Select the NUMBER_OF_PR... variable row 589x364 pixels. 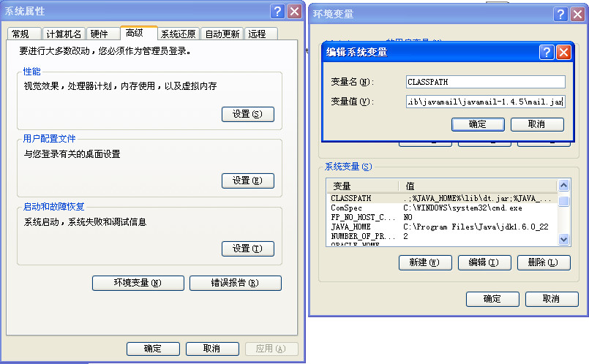click(442, 236)
